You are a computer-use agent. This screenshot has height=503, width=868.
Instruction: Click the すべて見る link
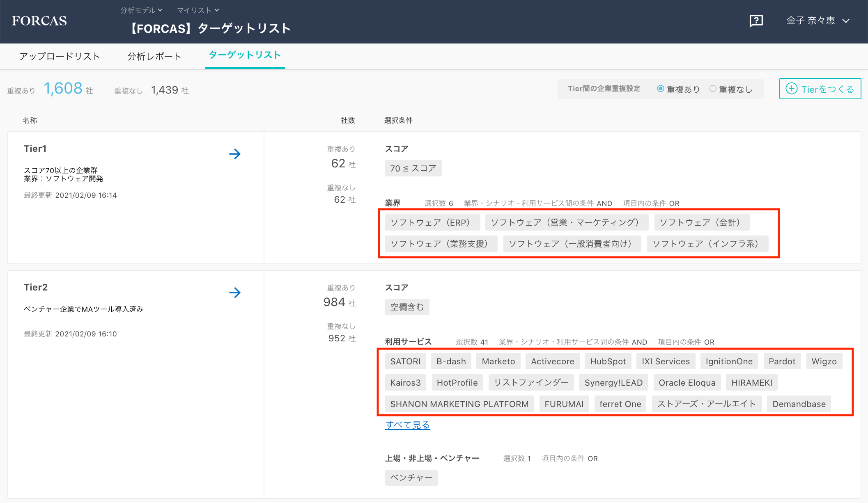[407, 425]
